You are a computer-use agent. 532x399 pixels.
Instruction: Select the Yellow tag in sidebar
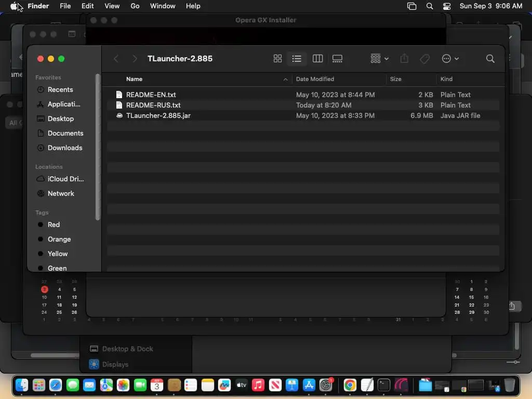tap(57, 254)
